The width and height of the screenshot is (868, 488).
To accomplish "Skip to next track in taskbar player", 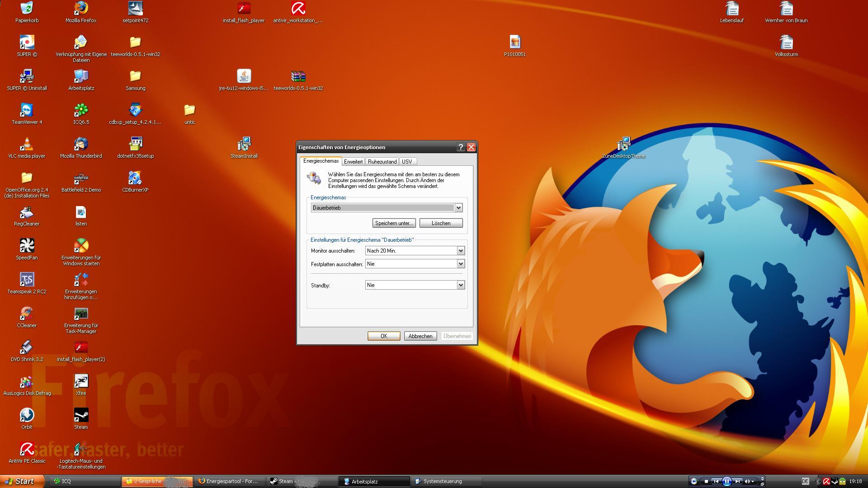I will click(737, 481).
